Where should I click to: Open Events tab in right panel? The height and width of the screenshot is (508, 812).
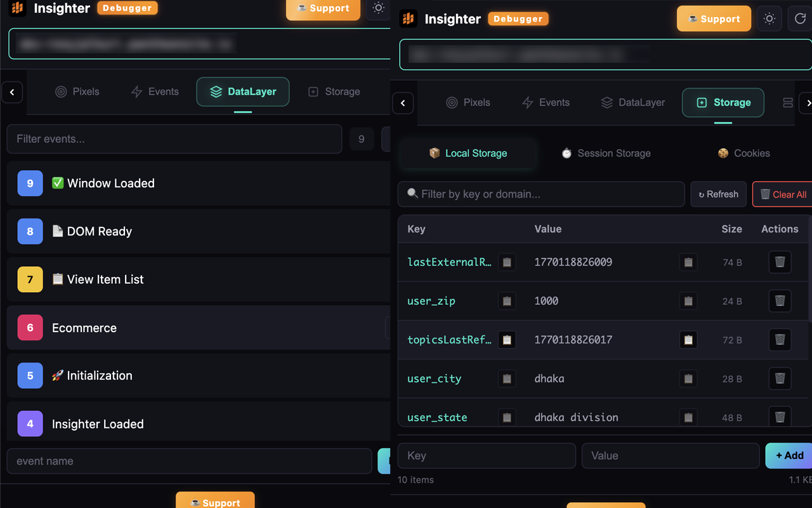click(546, 102)
